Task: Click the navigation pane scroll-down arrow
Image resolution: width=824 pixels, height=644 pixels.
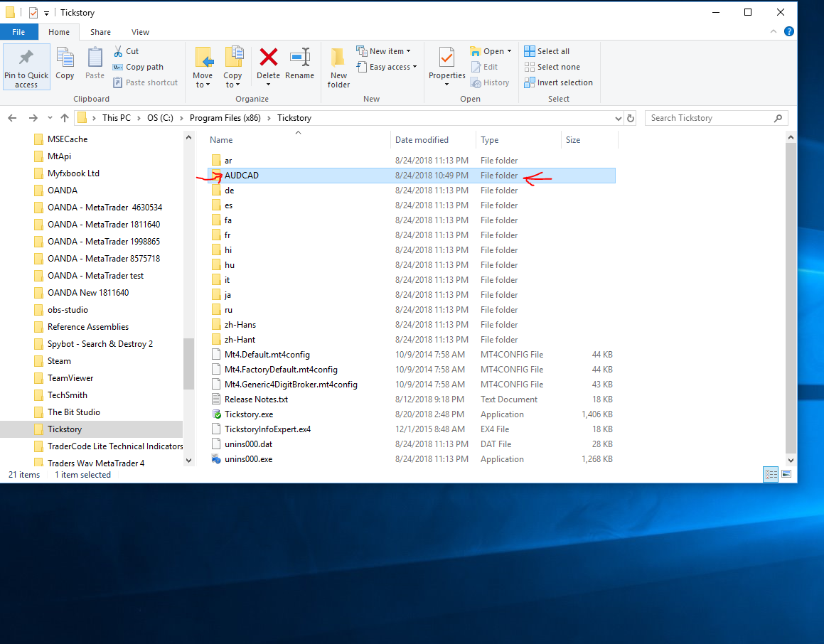Action: (188, 461)
